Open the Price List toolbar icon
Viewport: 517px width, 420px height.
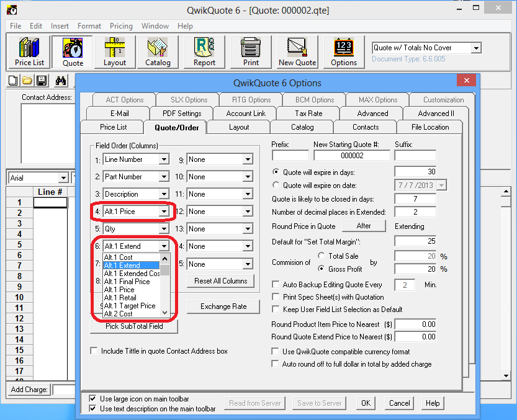29,52
